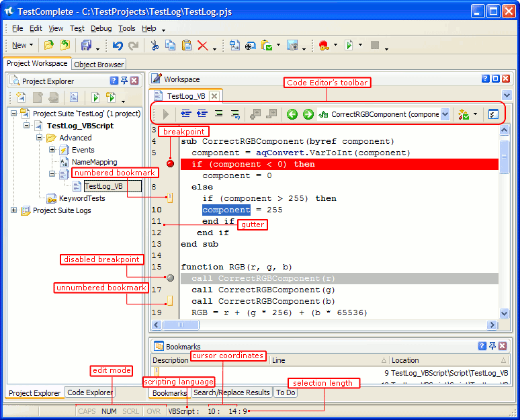The height and width of the screenshot is (420, 520).
Task: Switch to the Code Explorer tab
Action: [x=89, y=392]
